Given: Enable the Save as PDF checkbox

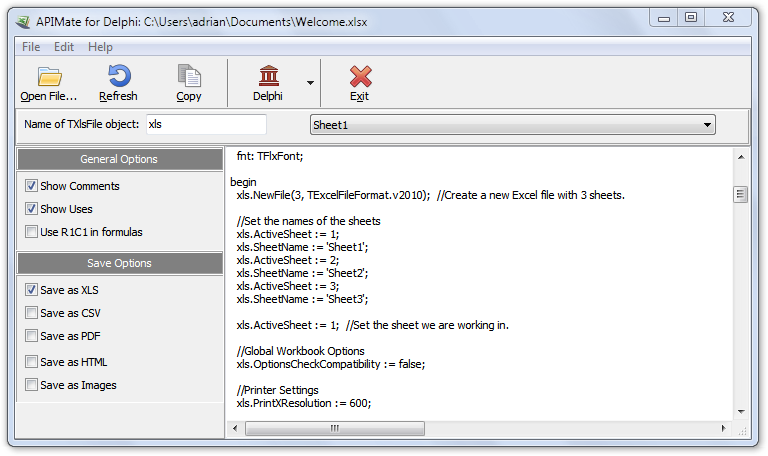Looking at the screenshot, I should point(32,336).
